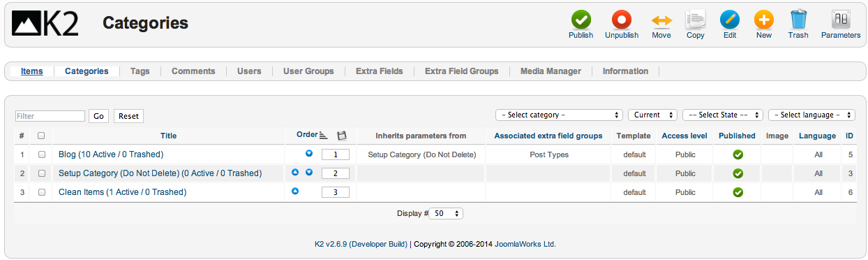Check the Setup Category row checkbox

coord(41,173)
